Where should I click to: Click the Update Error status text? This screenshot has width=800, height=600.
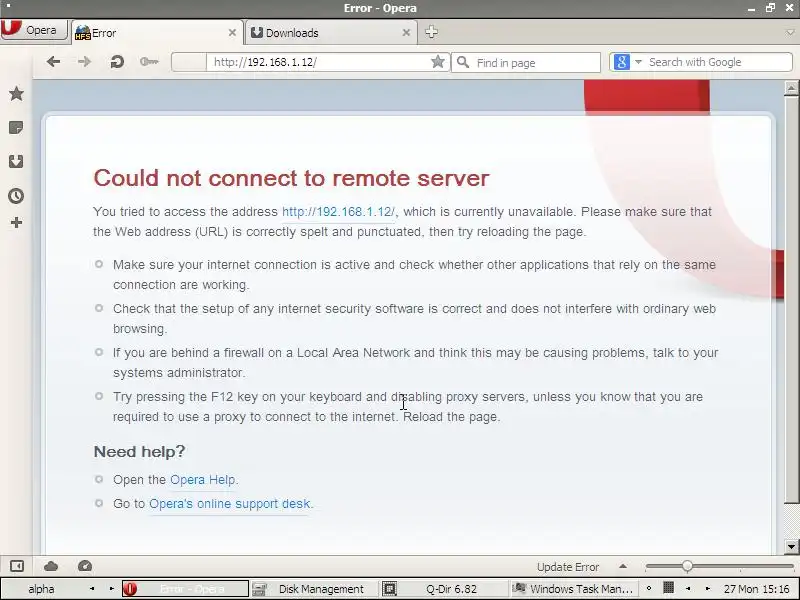tap(568, 567)
